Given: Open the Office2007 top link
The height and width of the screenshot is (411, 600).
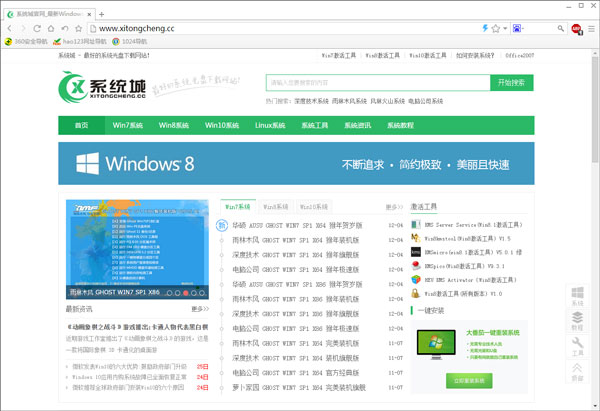Looking at the screenshot, I should [520, 55].
